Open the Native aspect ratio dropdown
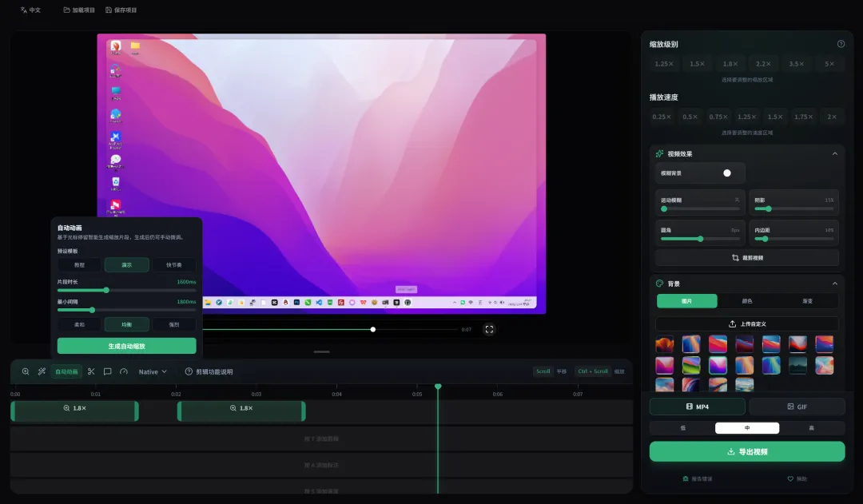The height and width of the screenshot is (504, 863). [x=153, y=372]
